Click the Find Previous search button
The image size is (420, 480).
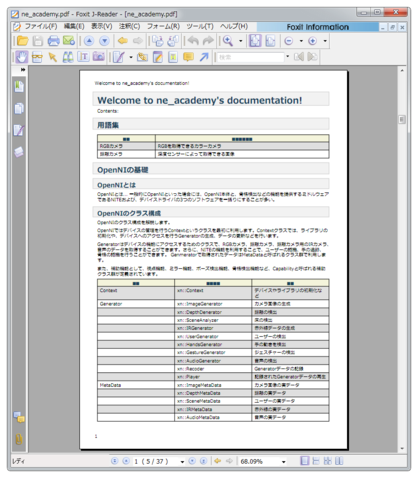coord(299,57)
